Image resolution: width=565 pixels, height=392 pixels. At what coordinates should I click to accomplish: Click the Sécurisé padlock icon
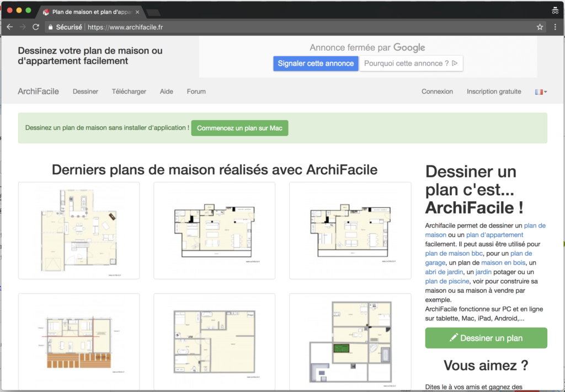50,27
